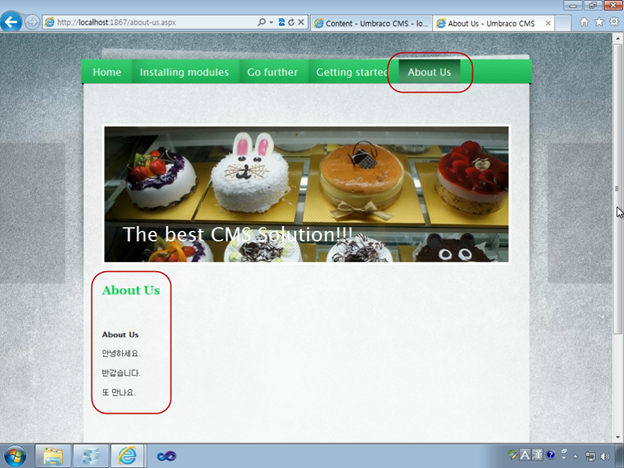Click the IME globe-and-pen tray icon
This screenshot has height=468, width=624.
513,454
